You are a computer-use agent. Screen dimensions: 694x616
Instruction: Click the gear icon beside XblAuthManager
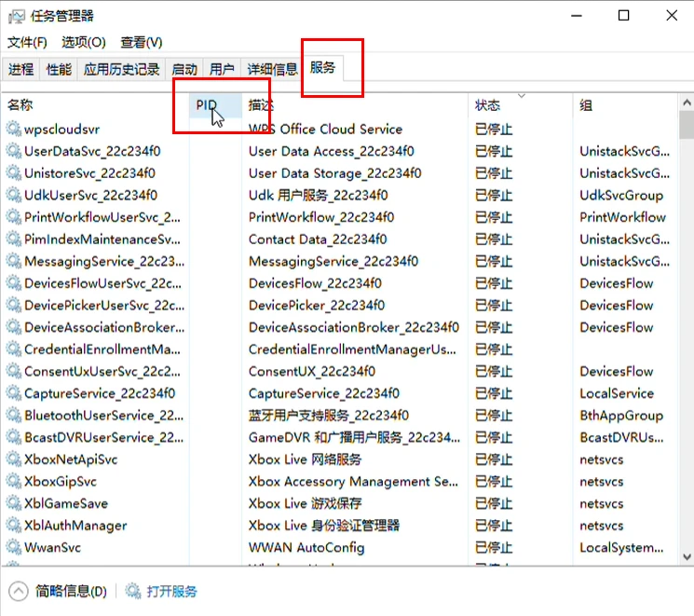13,526
